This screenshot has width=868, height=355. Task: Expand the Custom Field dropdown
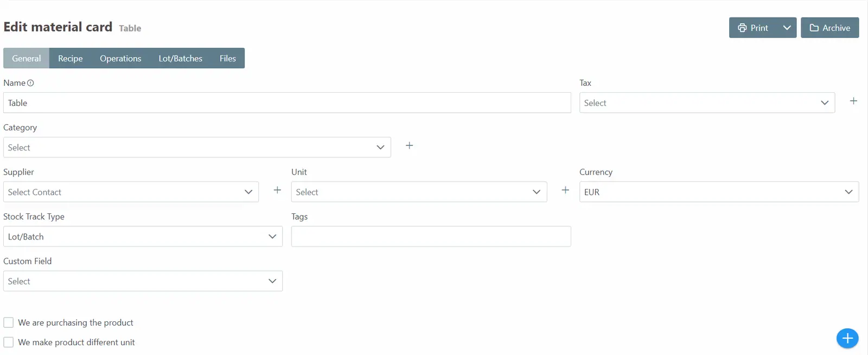(143, 281)
